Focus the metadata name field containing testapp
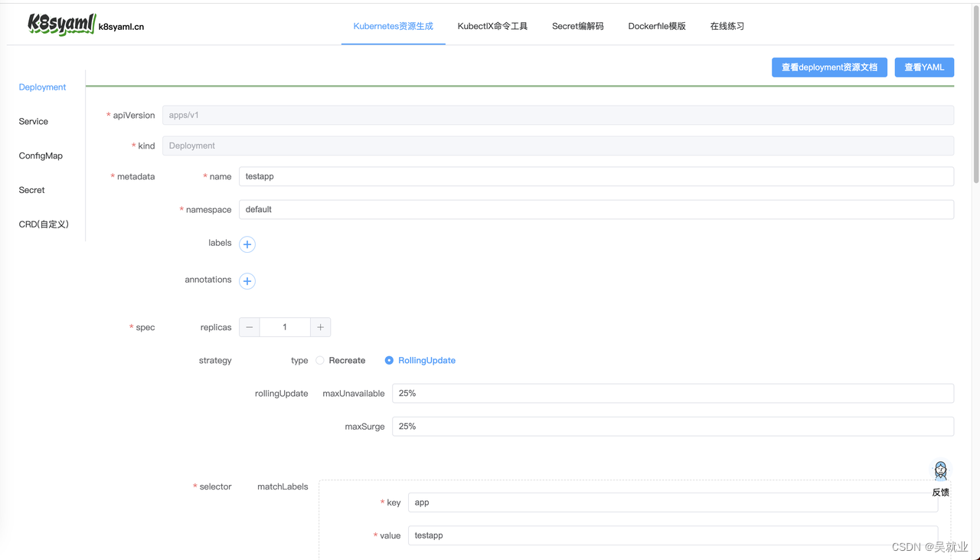Viewport: 980px width, 560px height. tap(596, 176)
